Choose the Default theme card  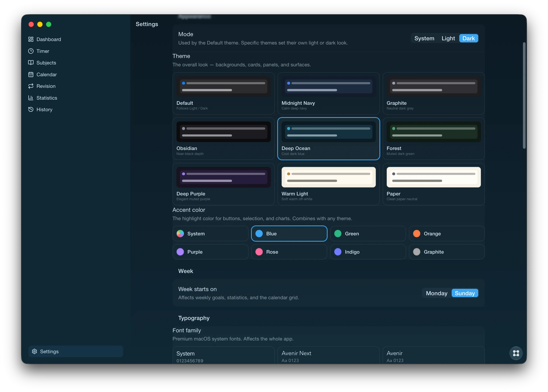(x=223, y=93)
